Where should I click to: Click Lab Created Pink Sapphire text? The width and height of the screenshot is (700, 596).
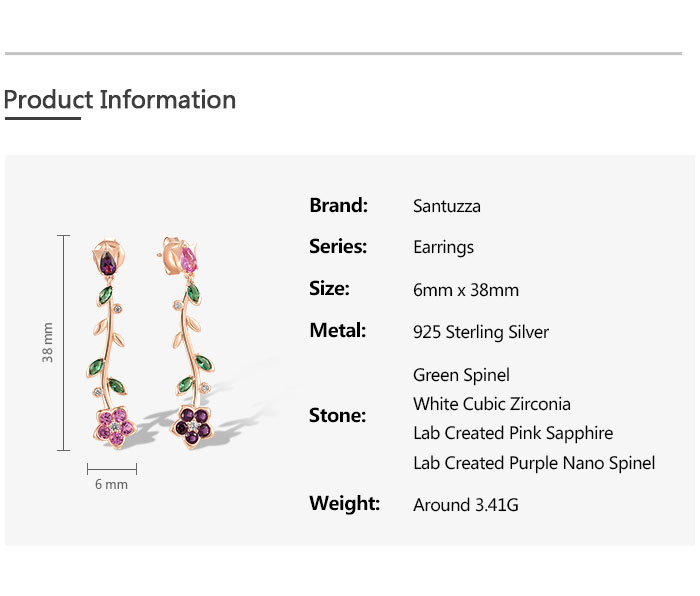pos(513,433)
